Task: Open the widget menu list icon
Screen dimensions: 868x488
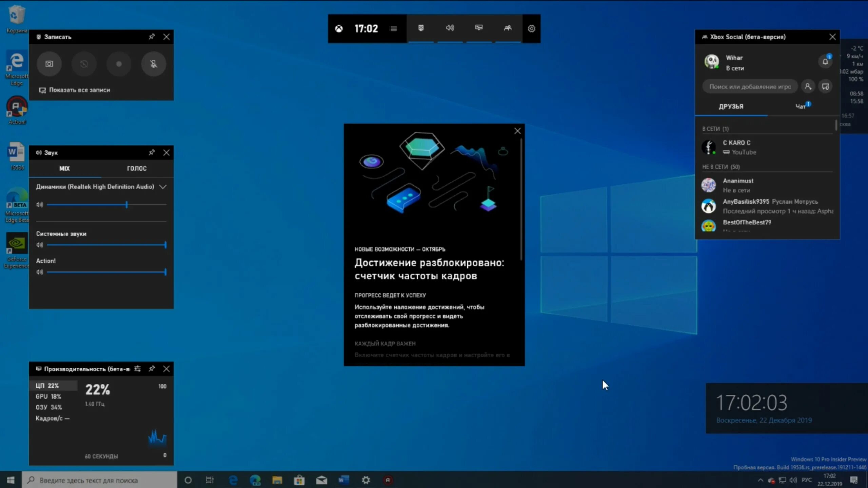Action: (394, 28)
